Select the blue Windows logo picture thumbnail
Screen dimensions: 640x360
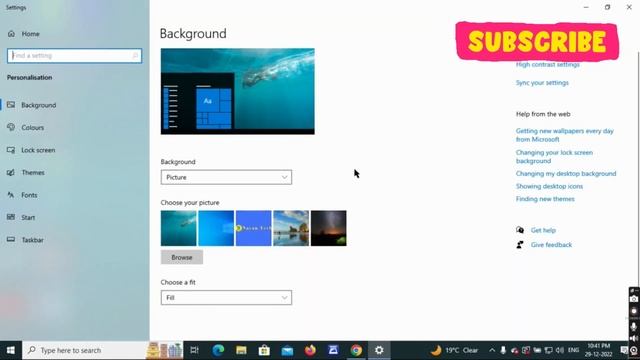[x=216, y=228]
